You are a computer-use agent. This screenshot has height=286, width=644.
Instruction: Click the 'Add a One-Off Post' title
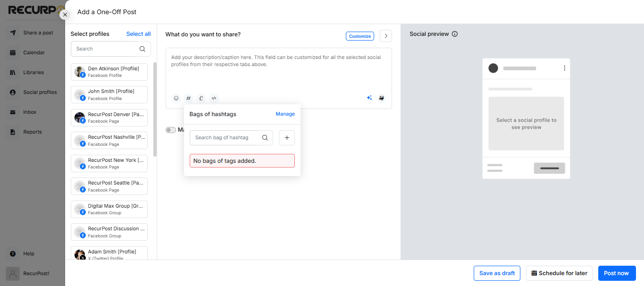pos(107,12)
